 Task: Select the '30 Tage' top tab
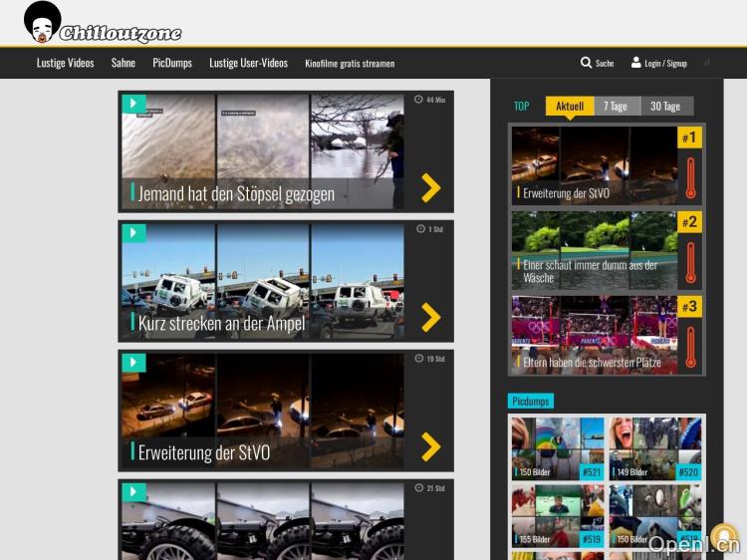tap(665, 107)
